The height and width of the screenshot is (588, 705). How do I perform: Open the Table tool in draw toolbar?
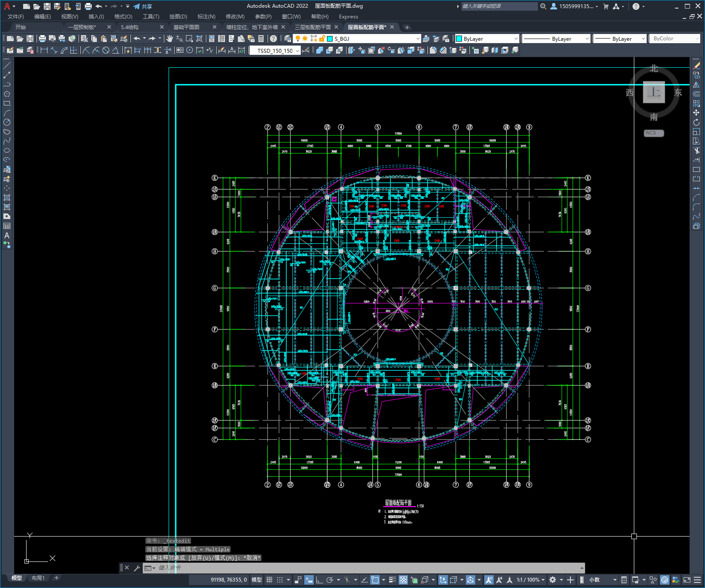point(7,226)
